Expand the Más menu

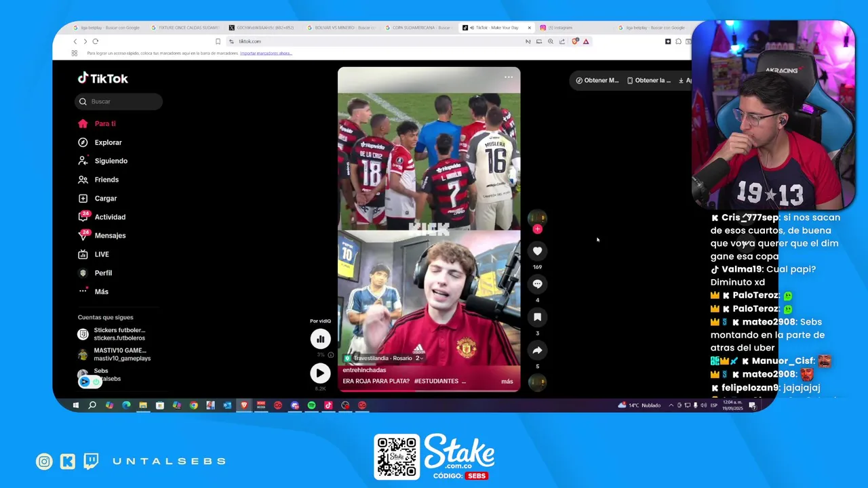click(93, 291)
